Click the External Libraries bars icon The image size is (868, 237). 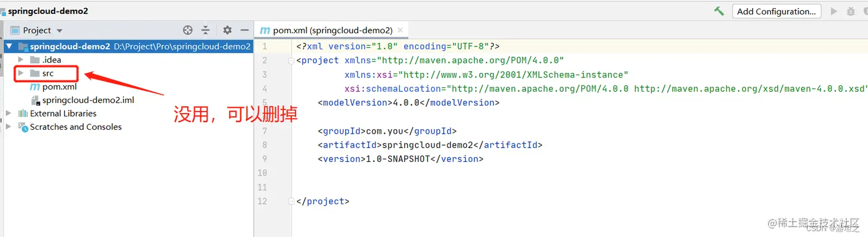click(x=23, y=113)
